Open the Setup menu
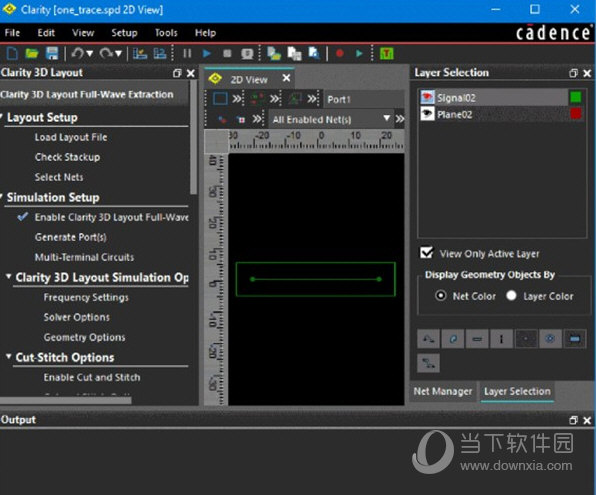The image size is (597, 495). click(x=124, y=33)
